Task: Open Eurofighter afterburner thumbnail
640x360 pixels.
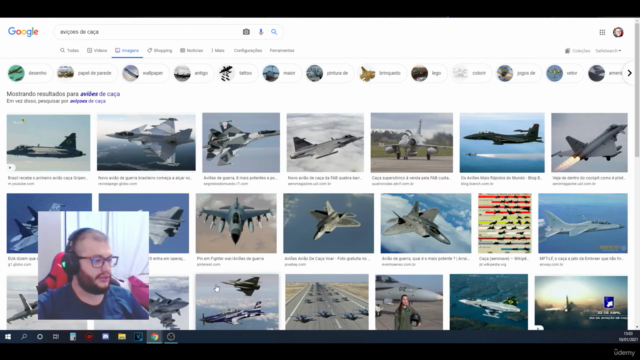Action: [x=589, y=142]
